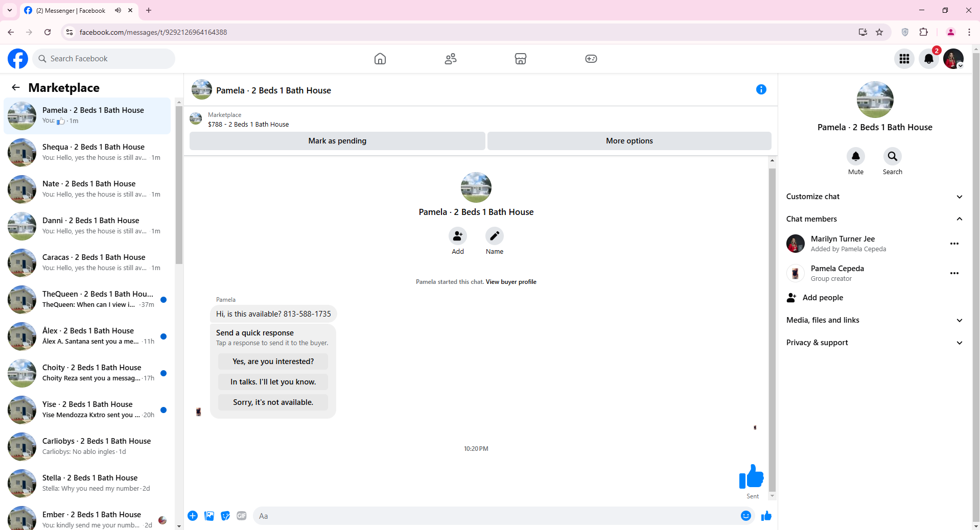980x530 pixels.
Task: Open the browser's three-dot menu
Action: tap(969, 32)
